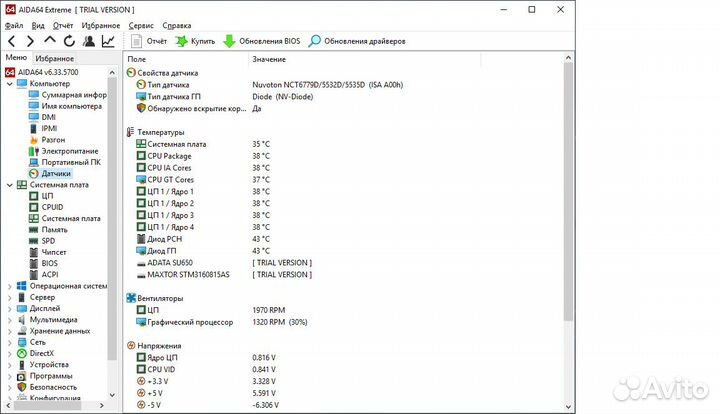720x414 pixels.
Task: Collapse the Компьютер tree node
Action: click(x=9, y=83)
